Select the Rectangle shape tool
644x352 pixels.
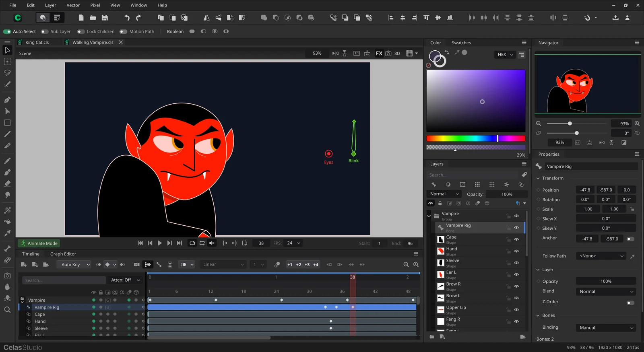(7, 123)
